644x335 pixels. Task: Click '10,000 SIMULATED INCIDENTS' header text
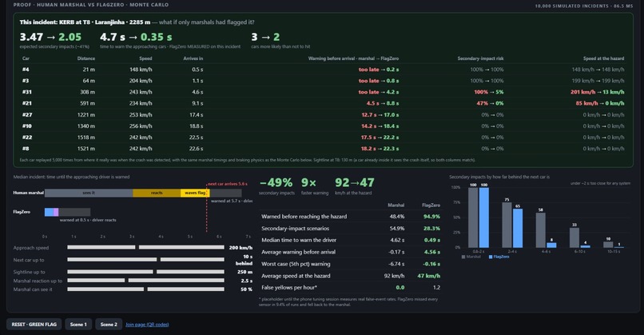[573, 6]
